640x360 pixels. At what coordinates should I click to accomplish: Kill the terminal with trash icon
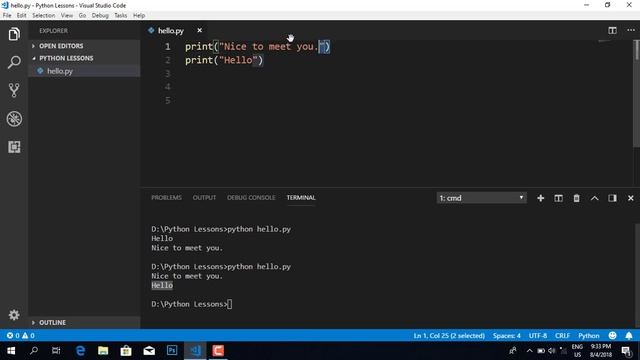(x=576, y=198)
